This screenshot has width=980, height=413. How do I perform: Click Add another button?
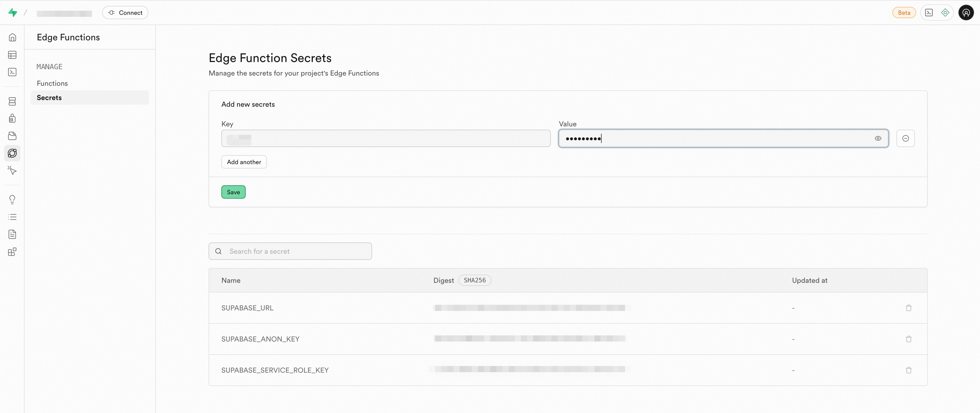pyautogui.click(x=244, y=162)
